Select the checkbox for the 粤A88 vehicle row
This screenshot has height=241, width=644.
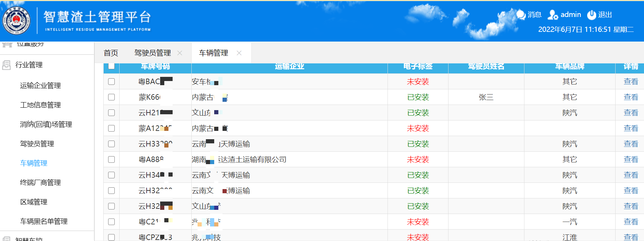(111, 160)
